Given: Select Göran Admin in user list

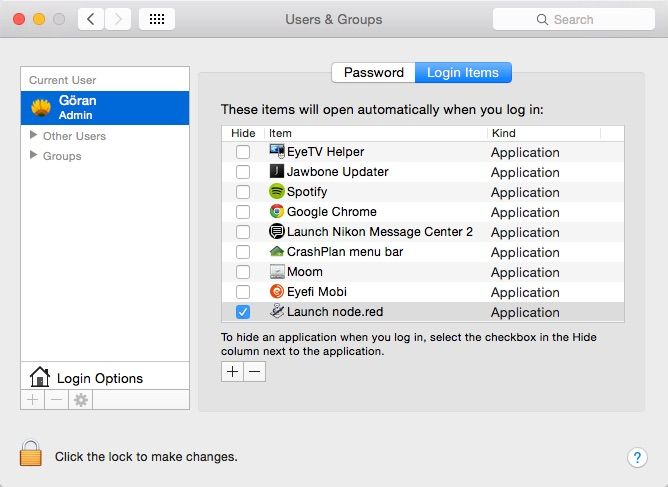Looking at the screenshot, I should (x=105, y=108).
